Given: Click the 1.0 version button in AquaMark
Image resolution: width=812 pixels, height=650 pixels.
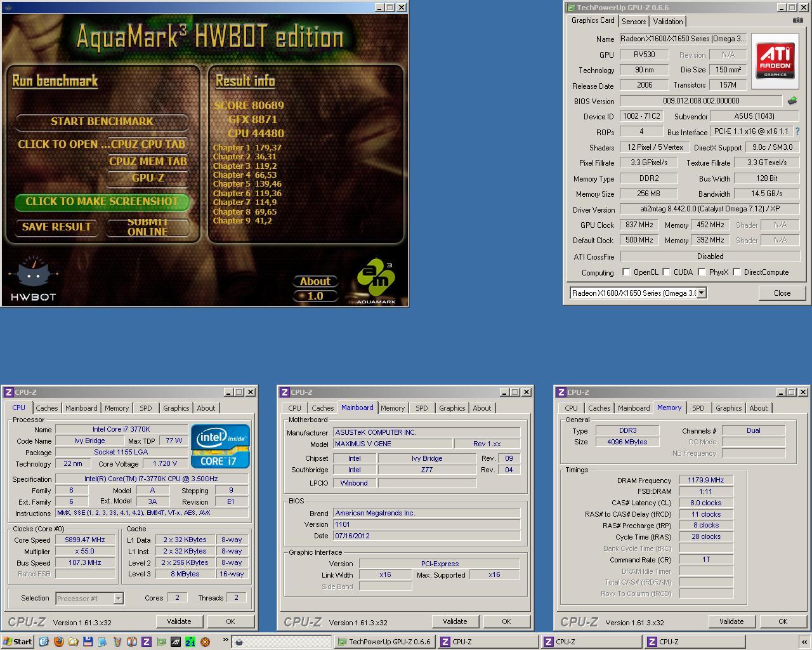Looking at the screenshot, I should pyautogui.click(x=315, y=296).
